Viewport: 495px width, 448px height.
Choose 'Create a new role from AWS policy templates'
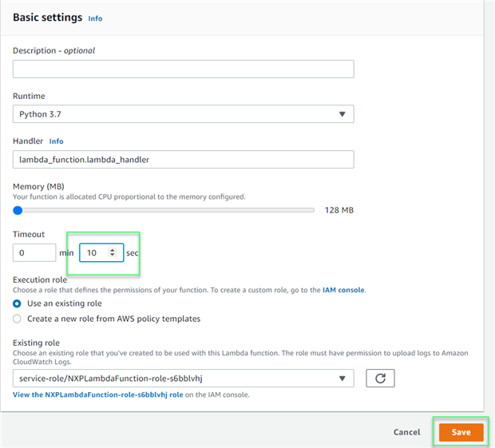click(18, 319)
